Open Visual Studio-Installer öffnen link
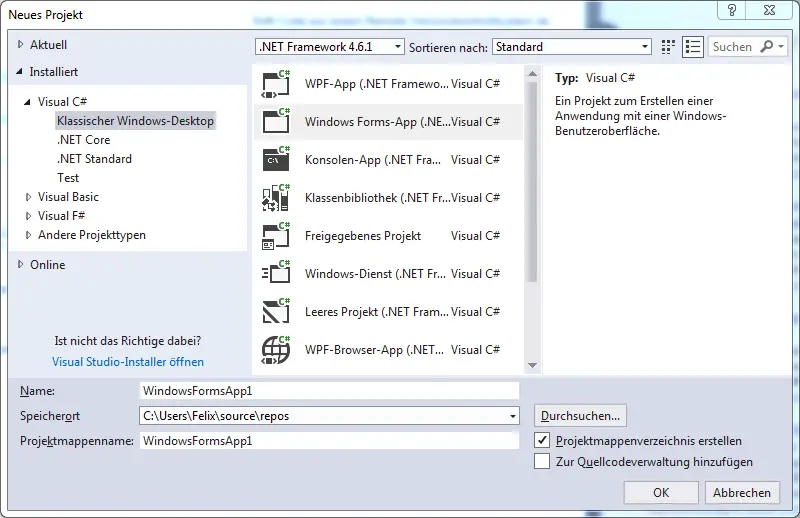 (x=128, y=362)
